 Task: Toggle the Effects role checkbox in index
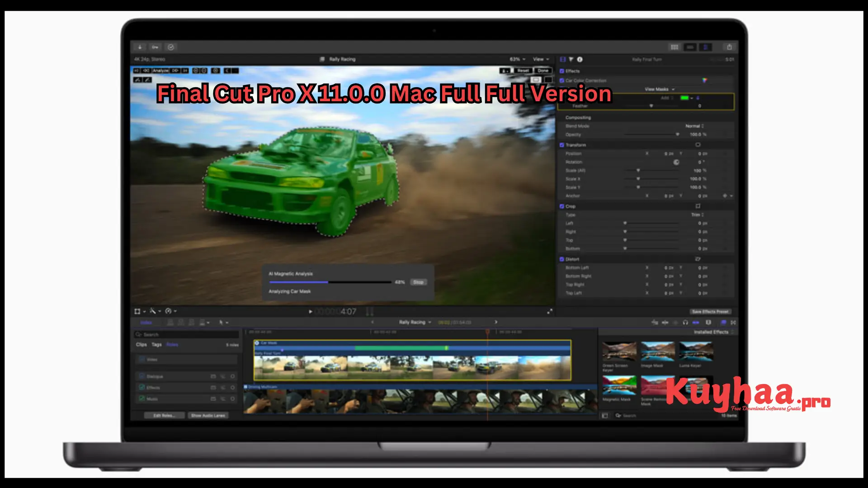[x=142, y=387]
